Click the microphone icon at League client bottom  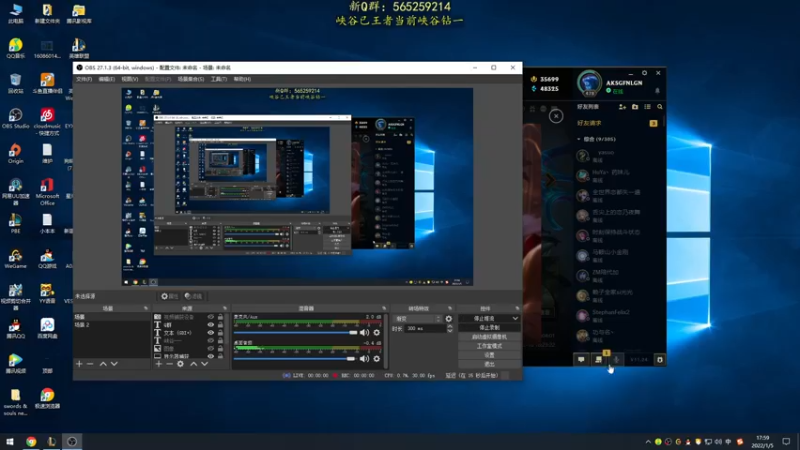coord(616,360)
